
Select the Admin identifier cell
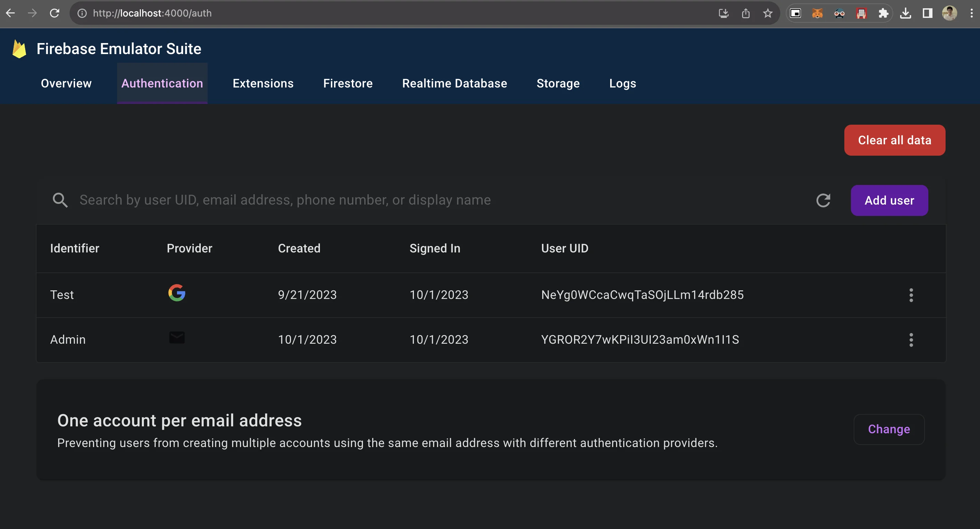pyautogui.click(x=68, y=340)
